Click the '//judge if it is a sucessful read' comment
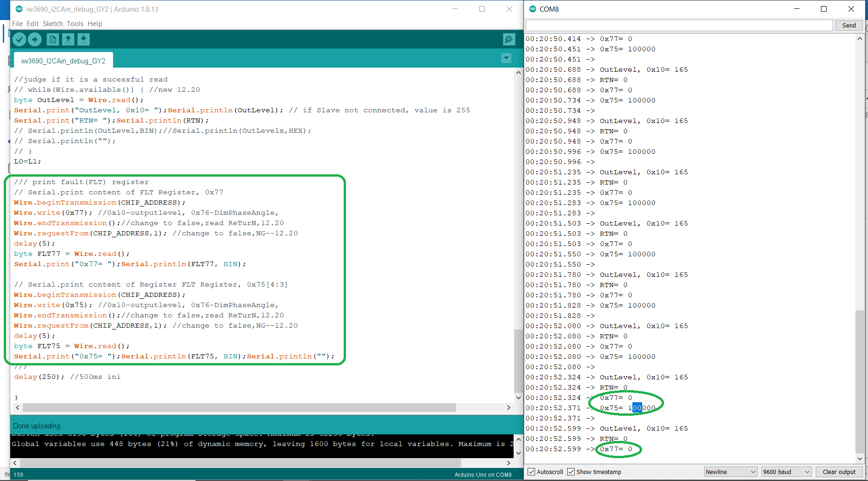The height and width of the screenshot is (481, 868). 91,79
